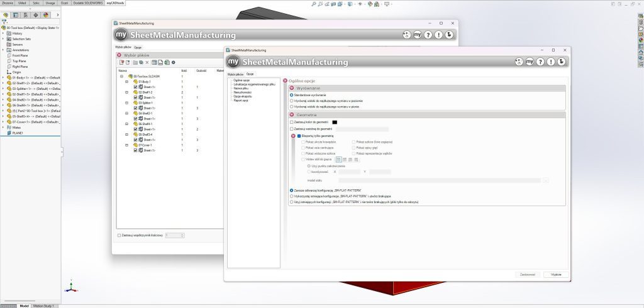Select align views horizontally 'w poziomie' radio

pyautogui.click(x=292, y=101)
